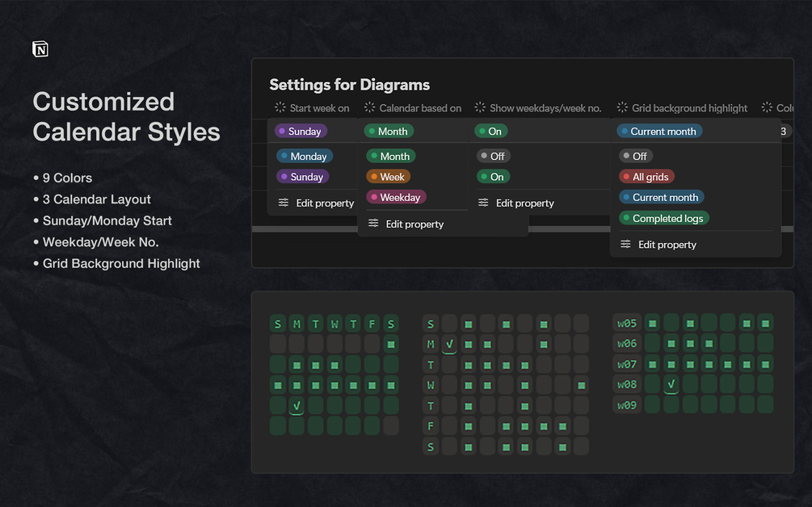812x507 pixels.
Task: Click the Grid background highlight spinner icon
Action: (622, 107)
